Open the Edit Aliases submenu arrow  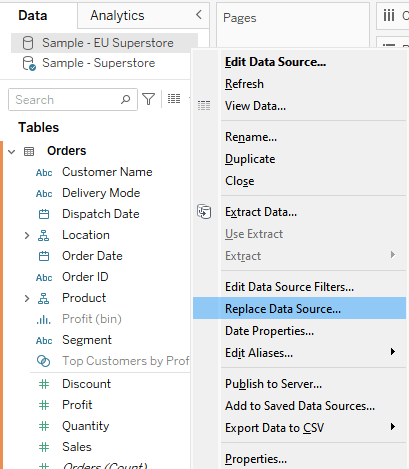click(x=393, y=352)
